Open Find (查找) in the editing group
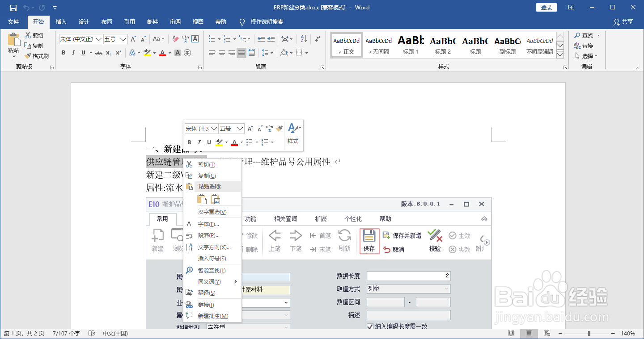 [584, 35]
